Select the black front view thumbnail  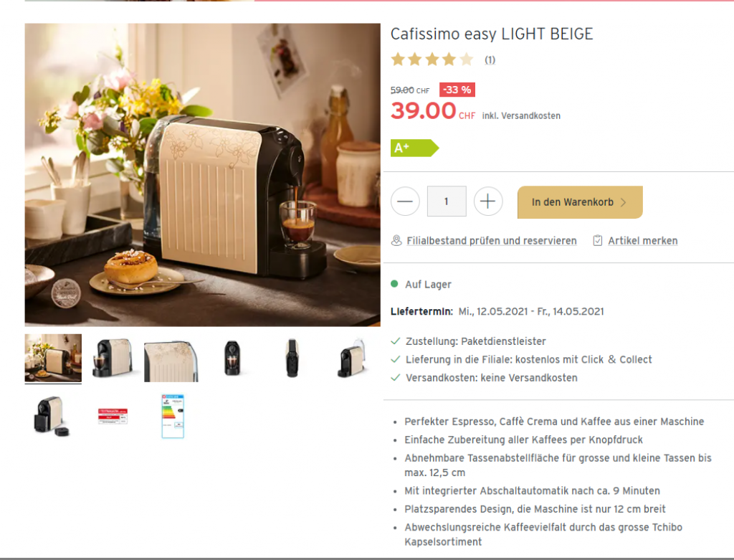[232, 359]
